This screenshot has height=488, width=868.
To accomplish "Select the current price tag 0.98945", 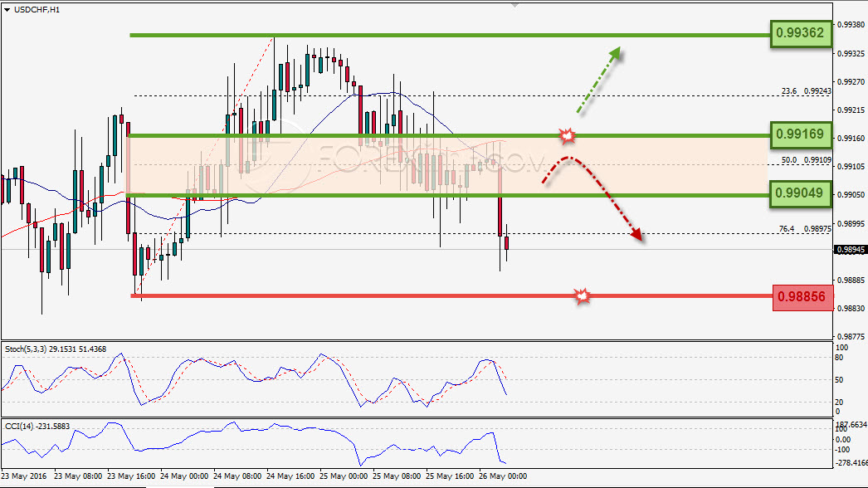I will pyautogui.click(x=851, y=250).
